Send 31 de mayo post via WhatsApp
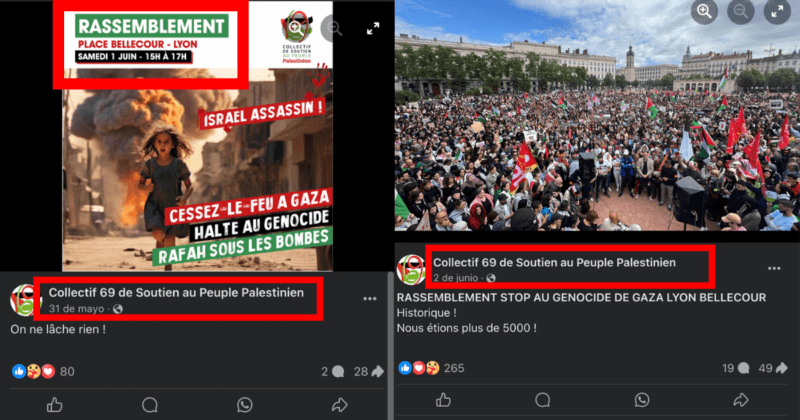800x420 pixels. [245, 405]
